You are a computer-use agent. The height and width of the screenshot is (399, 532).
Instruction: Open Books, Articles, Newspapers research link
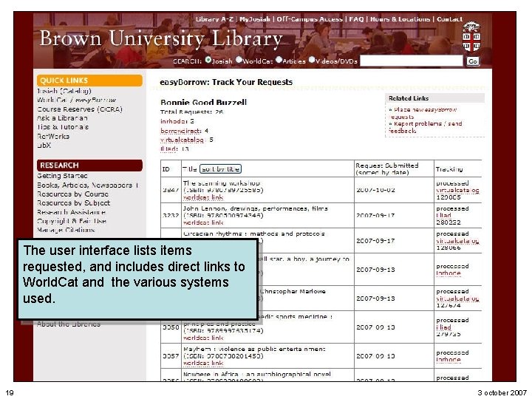(x=88, y=185)
